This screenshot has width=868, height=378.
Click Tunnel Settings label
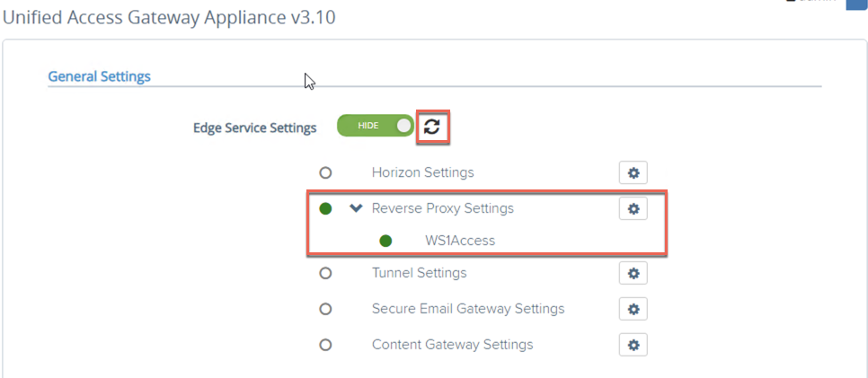pos(419,273)
